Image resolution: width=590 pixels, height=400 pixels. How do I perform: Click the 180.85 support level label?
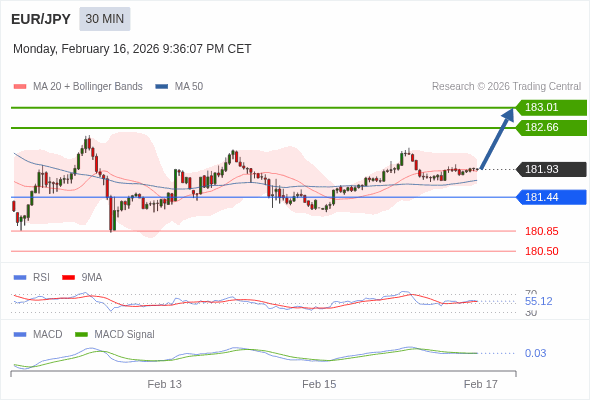click(542, 231)
